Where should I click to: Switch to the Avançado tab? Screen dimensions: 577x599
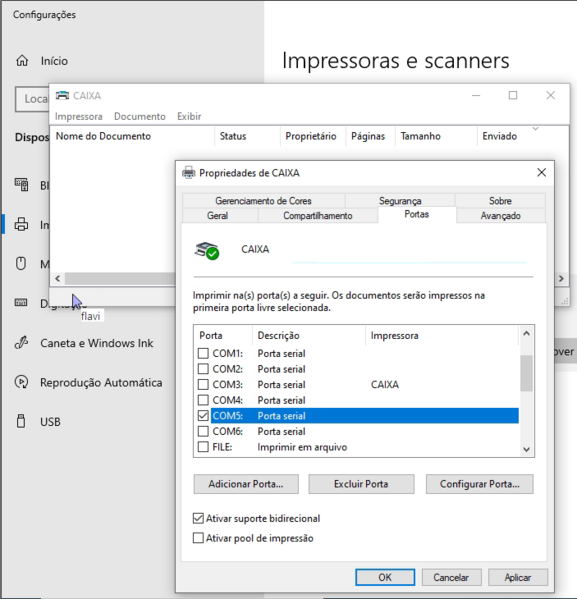pyautogui.click(x=500, y=215)
